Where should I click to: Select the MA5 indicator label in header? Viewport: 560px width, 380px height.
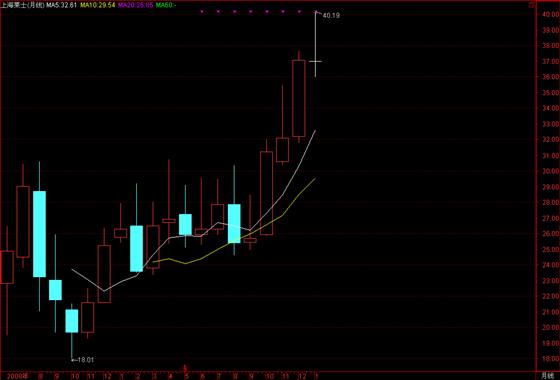click(x=62, y=5)
